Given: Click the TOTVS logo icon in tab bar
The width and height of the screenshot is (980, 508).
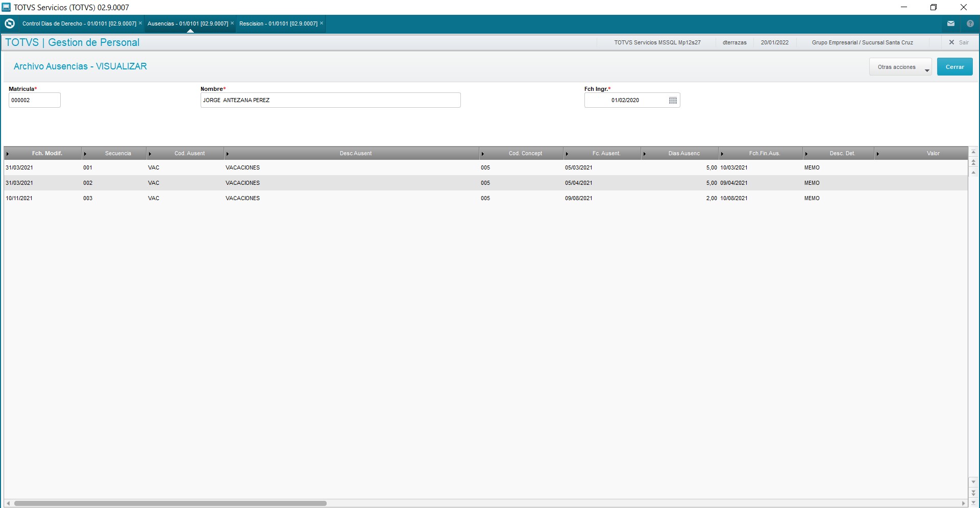Looking at the screenshot, I should coord(9,23).
